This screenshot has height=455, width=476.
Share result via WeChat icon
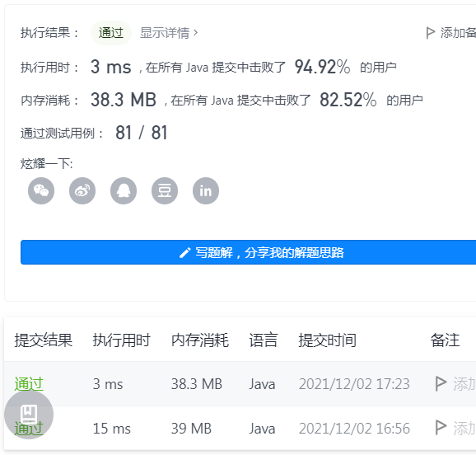(x=41, y=191)
